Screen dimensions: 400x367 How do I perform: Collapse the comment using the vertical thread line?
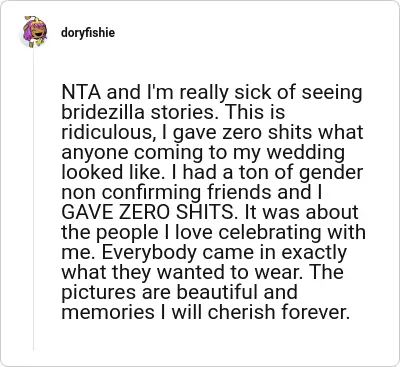point(34,199)
